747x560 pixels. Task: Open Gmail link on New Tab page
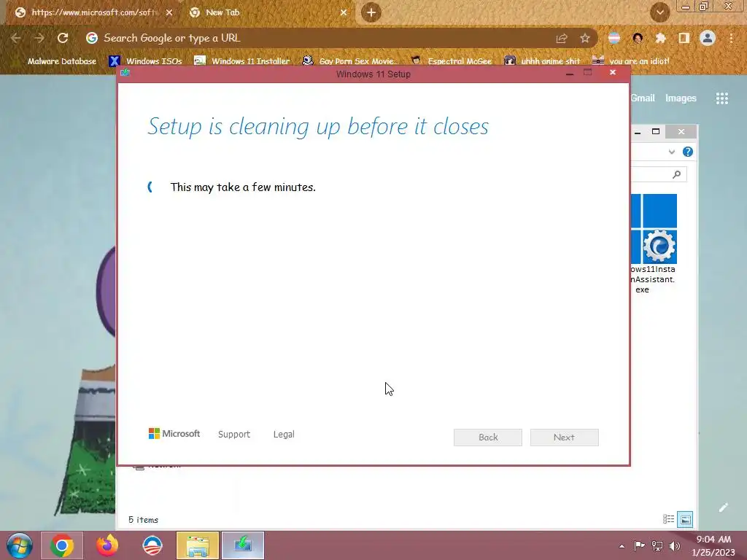(x=643, y=98)
